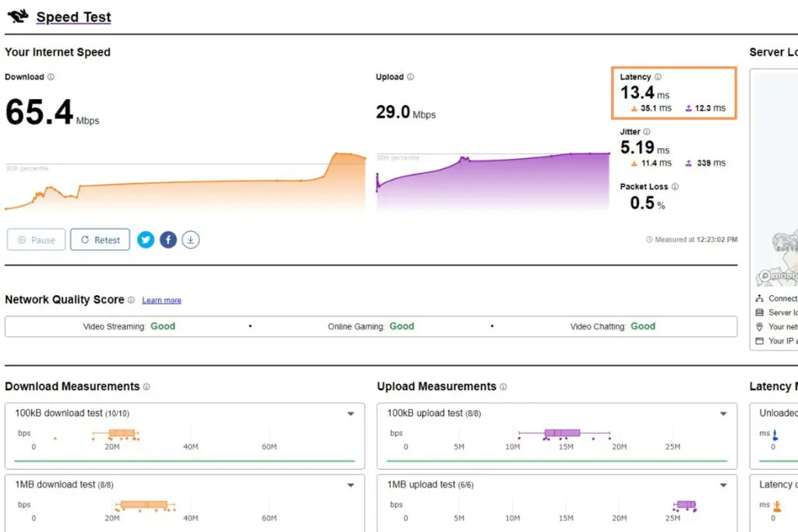
Task: Click the Connection icon in Server panel
Action: coord(761,298)
